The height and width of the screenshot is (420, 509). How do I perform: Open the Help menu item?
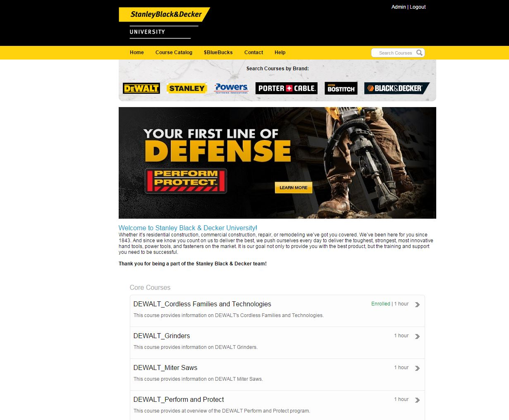(280, 52)
